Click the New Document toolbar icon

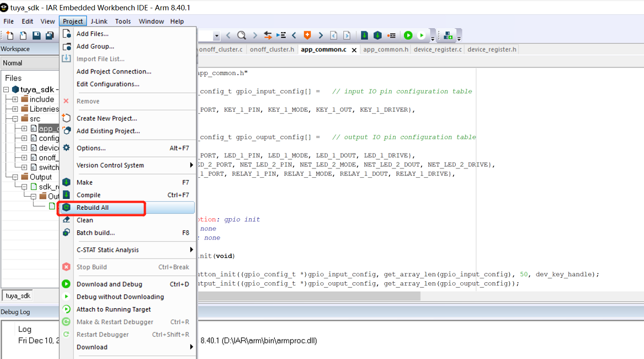pyautogui.click(x=10, y=35)
